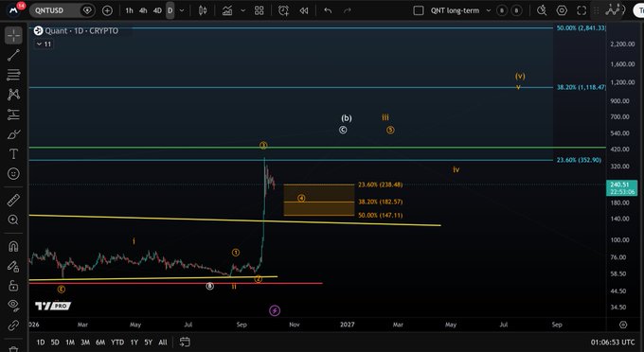Select the 50.00% (147.11) retracement label
644x352 pixels.
381,215
